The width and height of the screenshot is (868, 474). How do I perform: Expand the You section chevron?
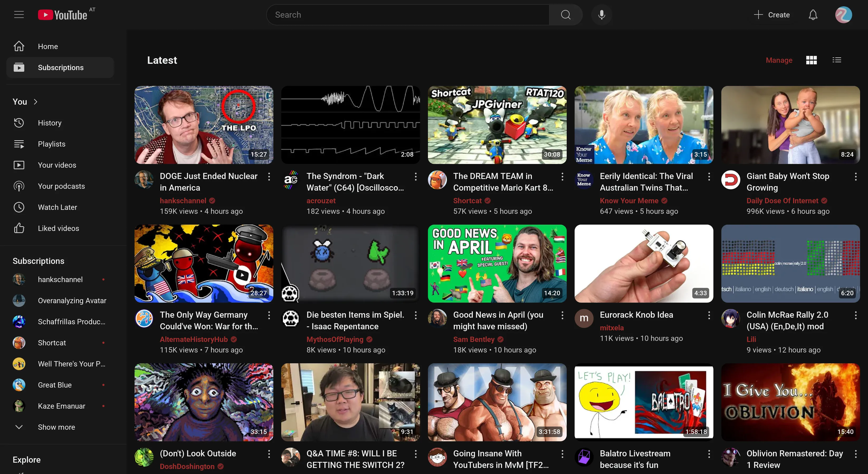click(36, 102)
